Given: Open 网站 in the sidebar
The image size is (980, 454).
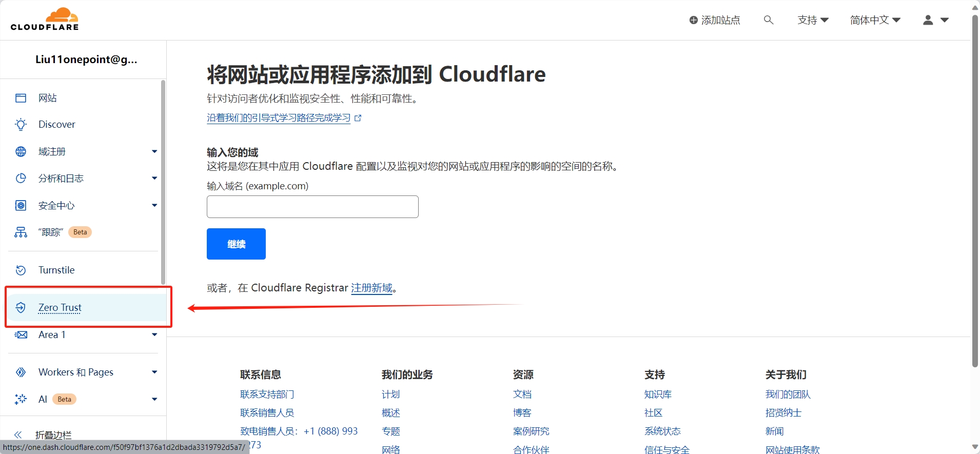Looking at the screenshot, I should pyautogui.click(x=48, y=98).
